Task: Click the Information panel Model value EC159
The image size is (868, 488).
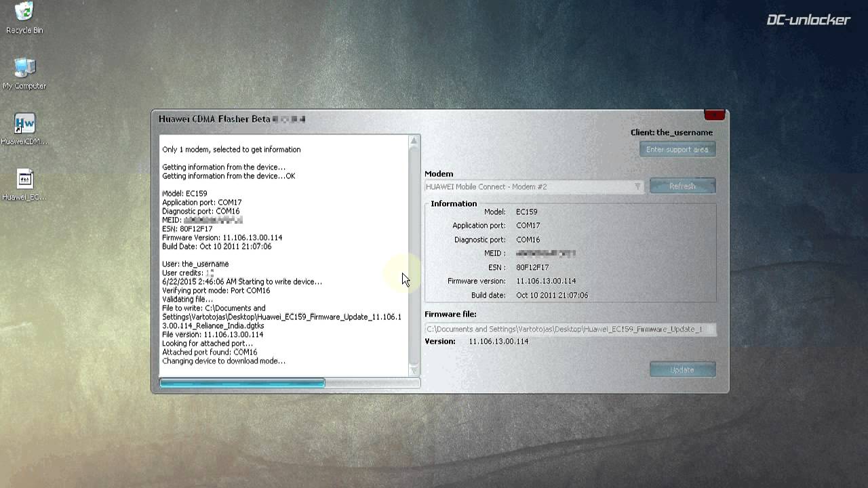Action: (527, 212)
